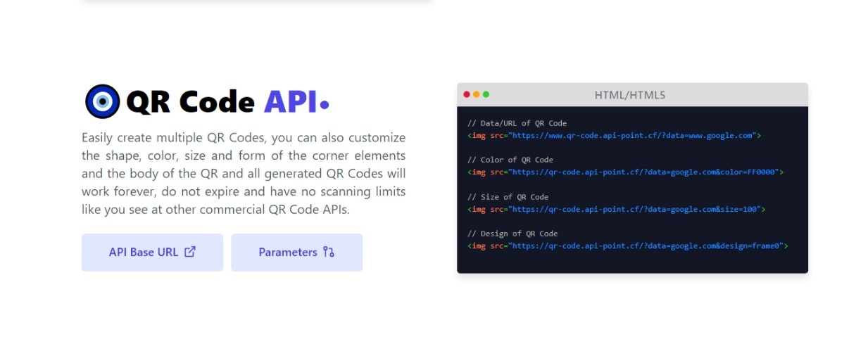Select the img line with design=frame0
The width and height of the screenshot is (868, 356).
pyautogui.click(x=627, y=246)
